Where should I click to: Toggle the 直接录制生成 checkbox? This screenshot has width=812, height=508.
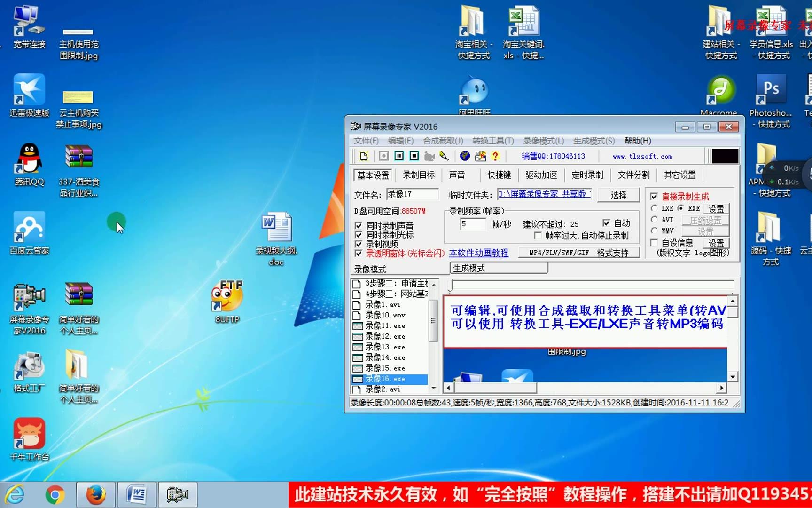[654, 197]
